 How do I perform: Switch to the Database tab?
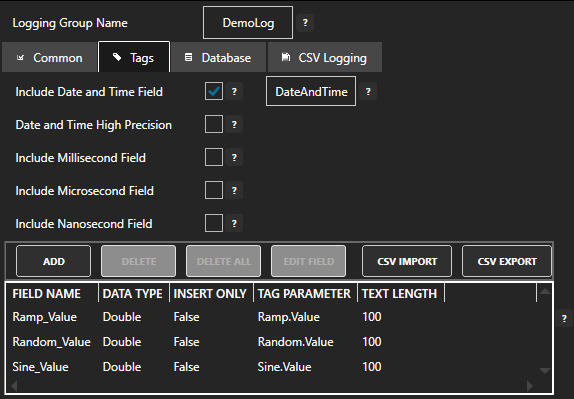[219, 57]
